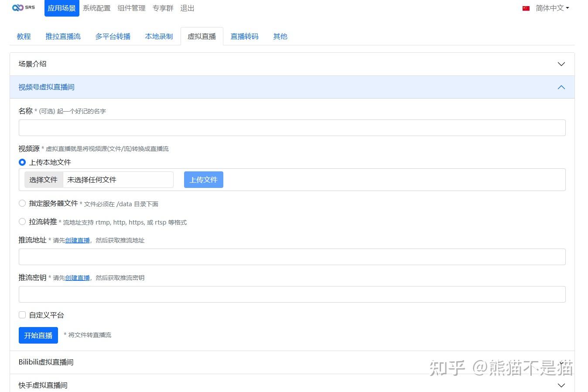Open the 简体中文 language dropdown
Image resolution: width=588 pixels, height=392 pixels.
coord(552,8)
